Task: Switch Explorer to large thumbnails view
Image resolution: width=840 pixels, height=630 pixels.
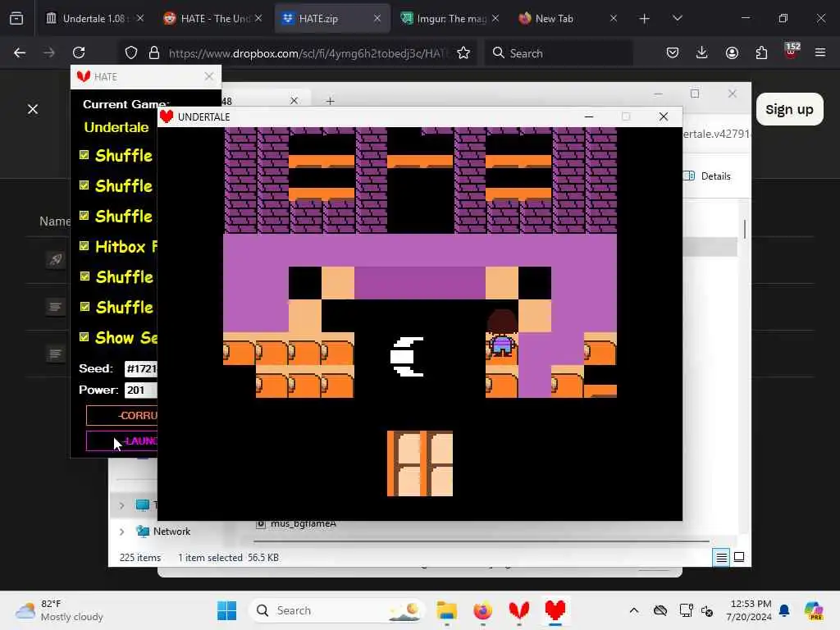Action: click(x=739, y=557)
